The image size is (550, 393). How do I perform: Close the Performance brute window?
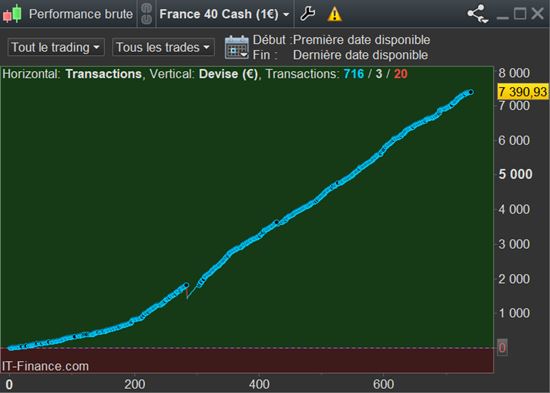pos(537,14)
